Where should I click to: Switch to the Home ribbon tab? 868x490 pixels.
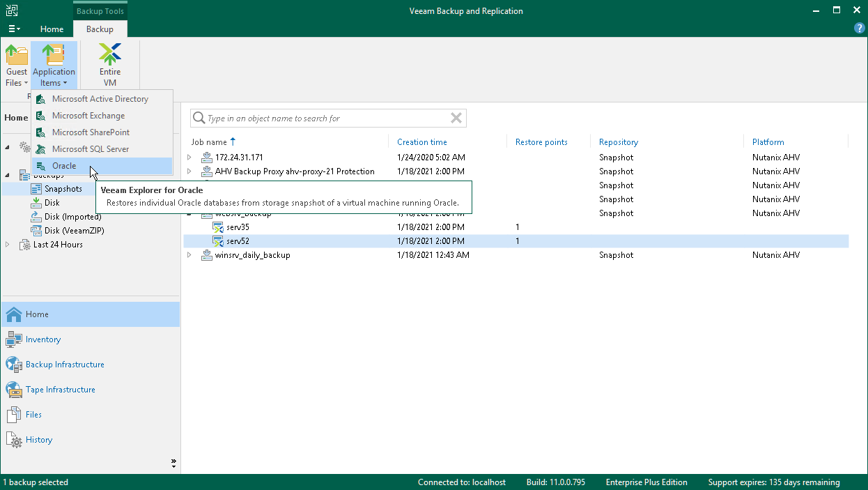[x=52, y=29]
